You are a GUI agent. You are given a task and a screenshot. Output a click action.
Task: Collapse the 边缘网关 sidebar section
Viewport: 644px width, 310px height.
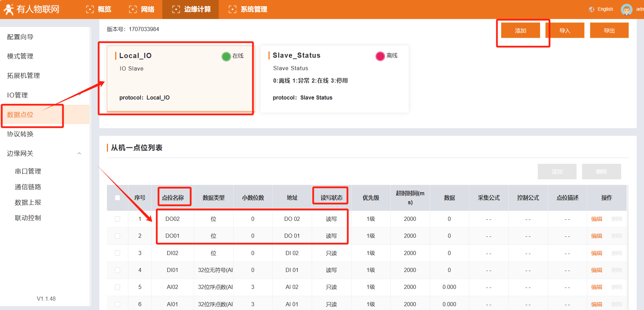pos(79,153)
